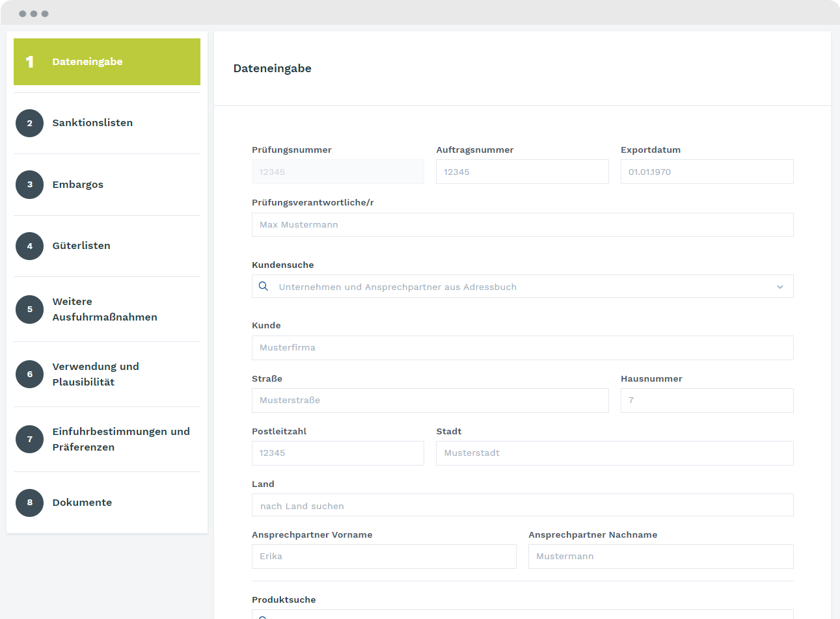Screen dimensions: 840x619
Task: Open the Exportdatum date field
Action: pos(707,172)
